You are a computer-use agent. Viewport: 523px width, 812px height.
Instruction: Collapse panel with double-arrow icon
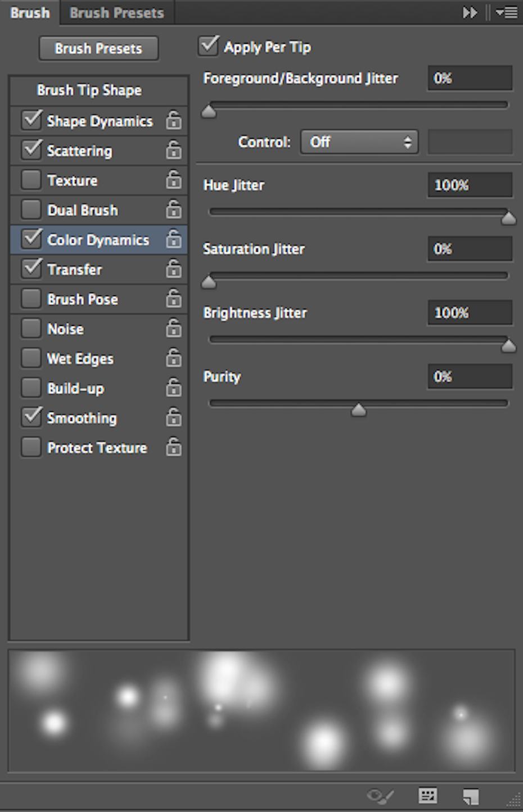470,12
